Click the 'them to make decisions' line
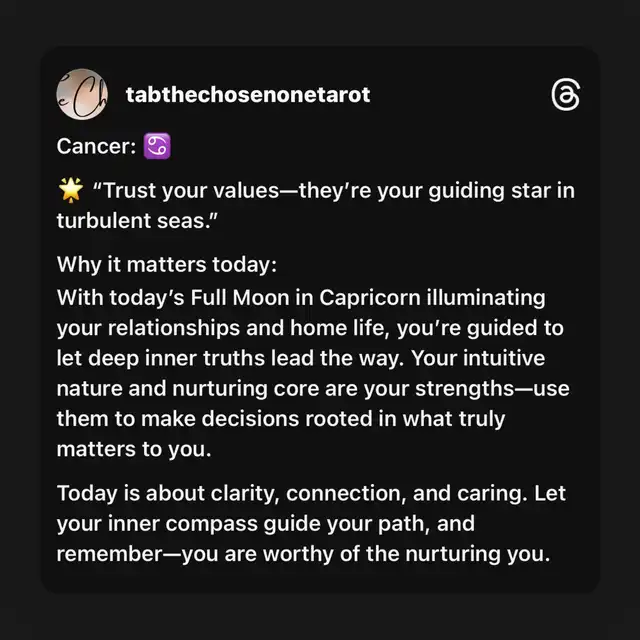 point(281,419)
